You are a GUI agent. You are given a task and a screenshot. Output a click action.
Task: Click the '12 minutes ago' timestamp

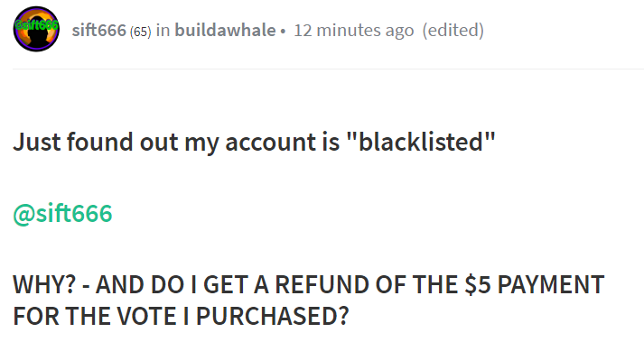tap(354, 30)
